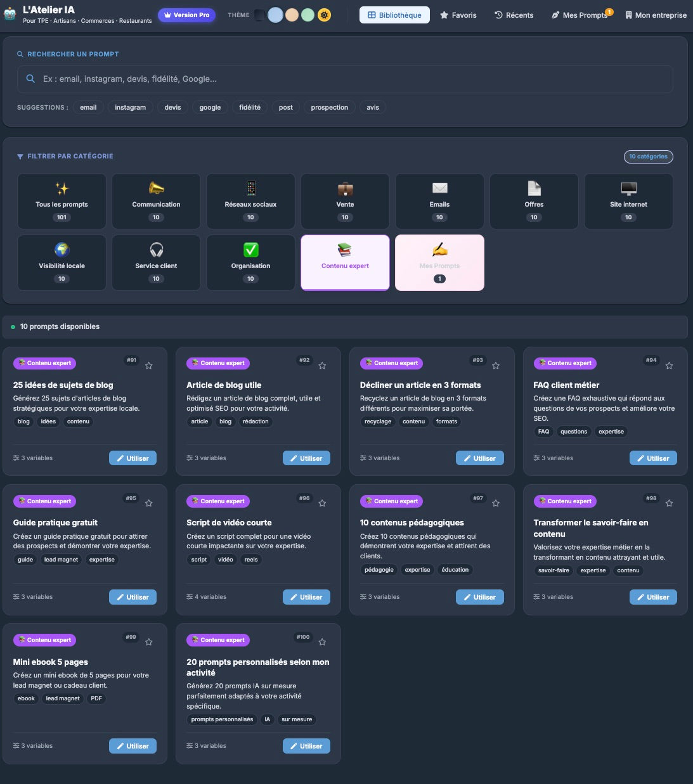The image size is (693, 784).
Task: Toggle favorite on 'Transformer le savoir-faire en contenu'
Action: [x=669, y=503]
